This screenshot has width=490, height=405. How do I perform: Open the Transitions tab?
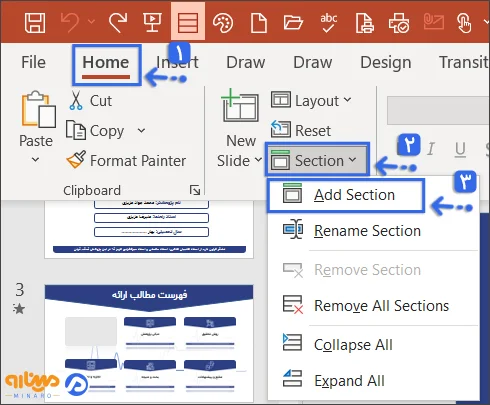[464, 62]
